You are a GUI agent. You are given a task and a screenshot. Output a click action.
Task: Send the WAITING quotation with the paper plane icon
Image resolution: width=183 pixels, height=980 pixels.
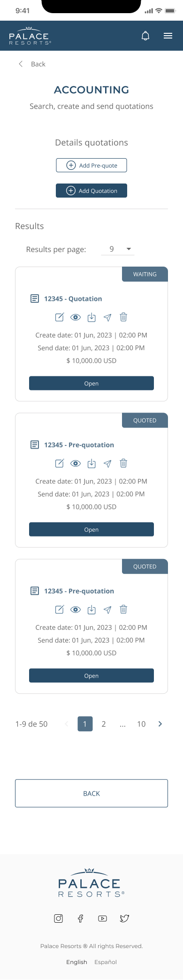[x=107, y=318]
